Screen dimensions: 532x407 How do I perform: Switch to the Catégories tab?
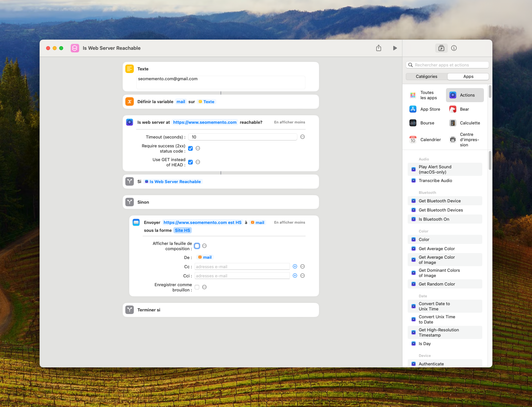427,76
